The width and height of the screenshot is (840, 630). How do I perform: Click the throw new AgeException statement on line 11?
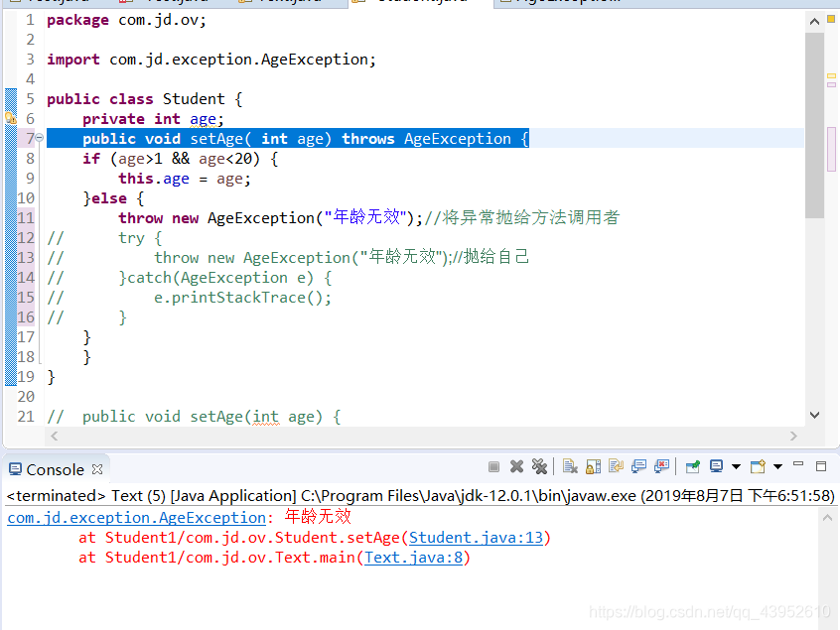click(270, 218)
